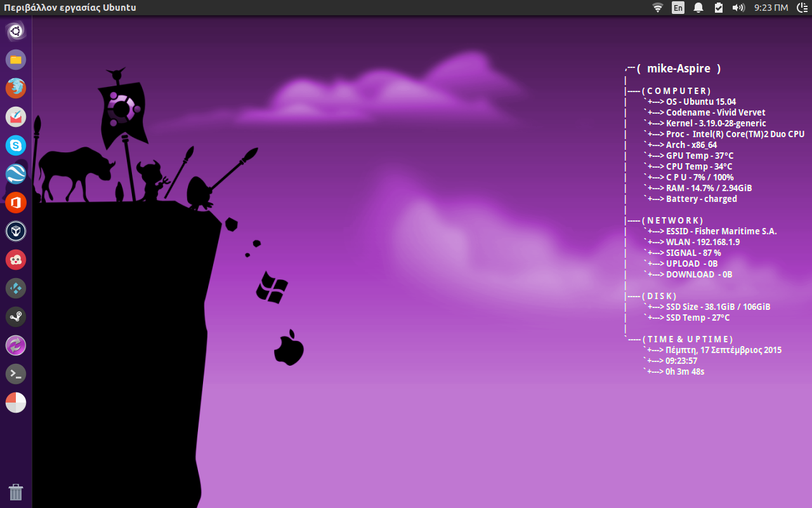Open the red and white pie chart icon

point(16,403)
